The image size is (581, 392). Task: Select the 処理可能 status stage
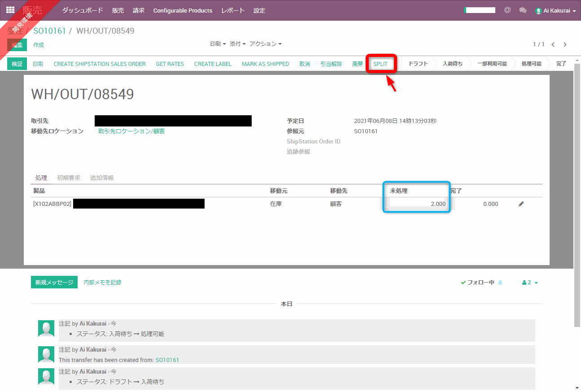pyautogui.click(x=531, y=64)
